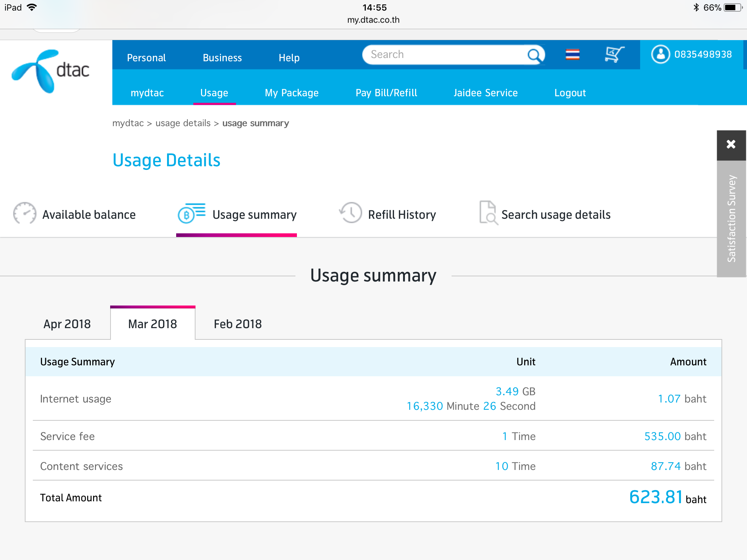The width and height of the screenshot is (747, 560).
Task: Tap the Wi-Fi icon in status bar
Action: (32, 7)
